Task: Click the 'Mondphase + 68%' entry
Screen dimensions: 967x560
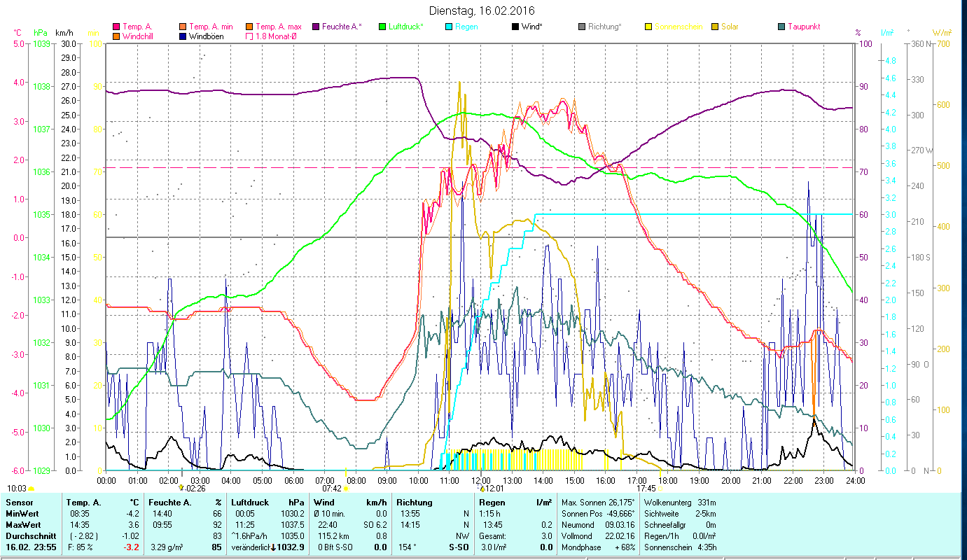Action: [599, 547]
